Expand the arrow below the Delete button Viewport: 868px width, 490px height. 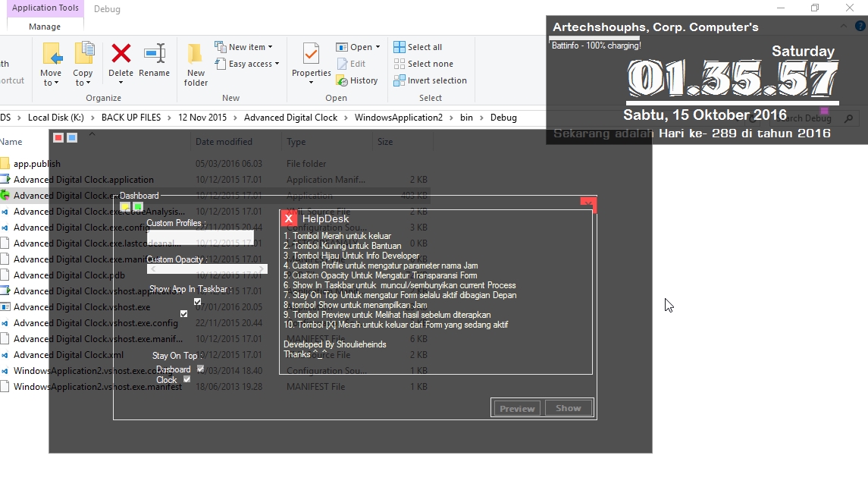click(121, 83)
